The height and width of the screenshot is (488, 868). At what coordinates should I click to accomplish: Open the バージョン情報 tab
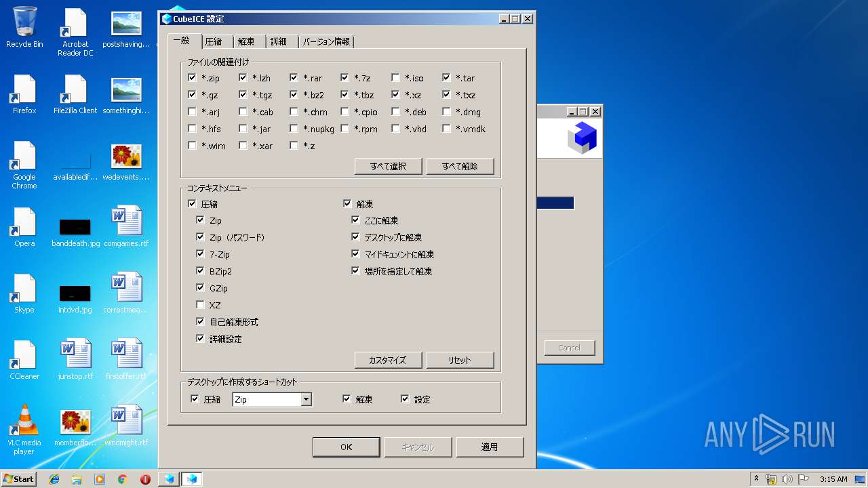pyautogui.click(x=326, y=42)
